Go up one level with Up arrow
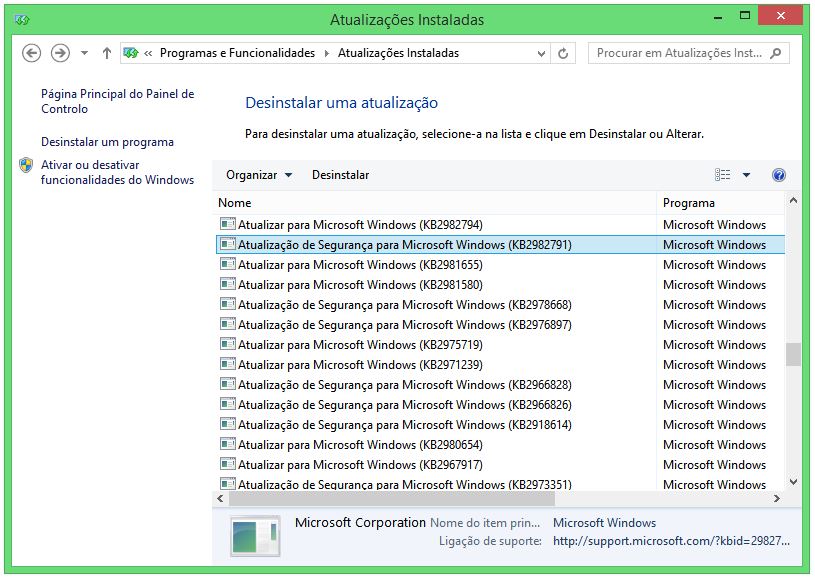This screenshot has width=815, height=578. [107, 53]
